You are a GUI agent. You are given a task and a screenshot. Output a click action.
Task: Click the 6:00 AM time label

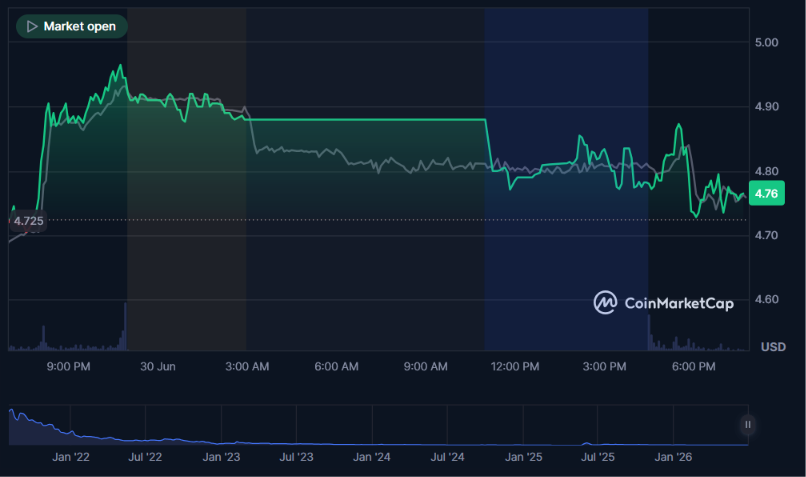pos(337,366)
